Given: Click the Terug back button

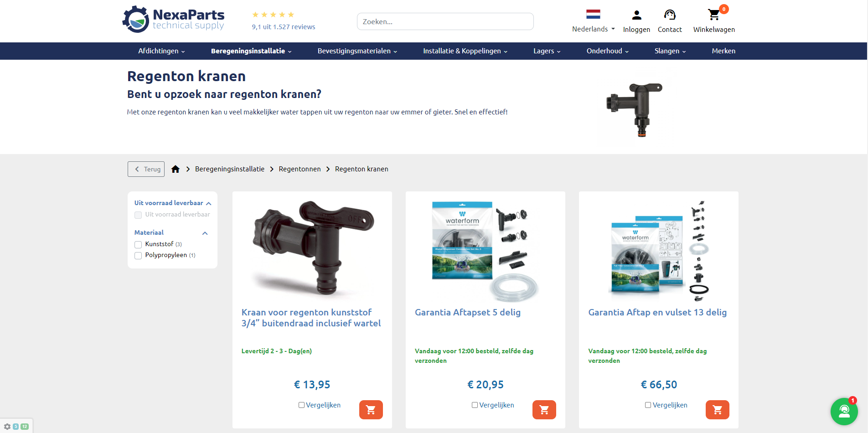Looking at the screenshot, I should pyautogui.click(x=146, y=169).
